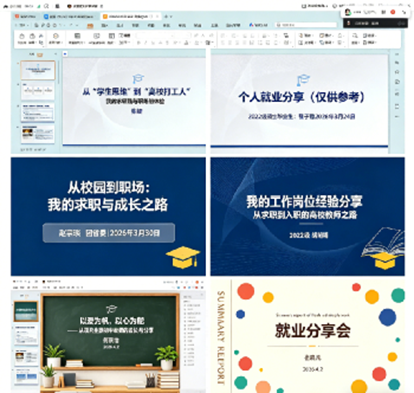
Task: Click the chalkboard title "以爱为帆, 以心为舵"
Action: (112, 321)
